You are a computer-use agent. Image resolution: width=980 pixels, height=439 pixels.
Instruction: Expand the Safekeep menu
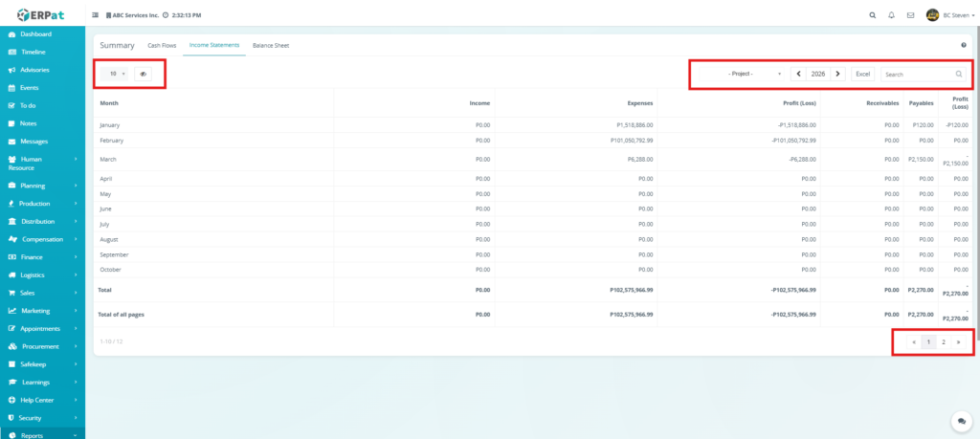pos(42,364)
